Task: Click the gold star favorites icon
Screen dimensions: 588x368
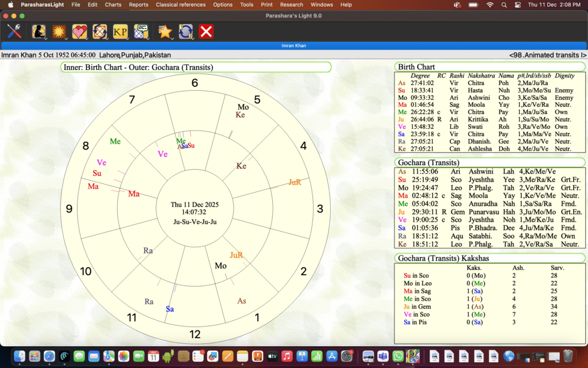Action: click(165, 31)
